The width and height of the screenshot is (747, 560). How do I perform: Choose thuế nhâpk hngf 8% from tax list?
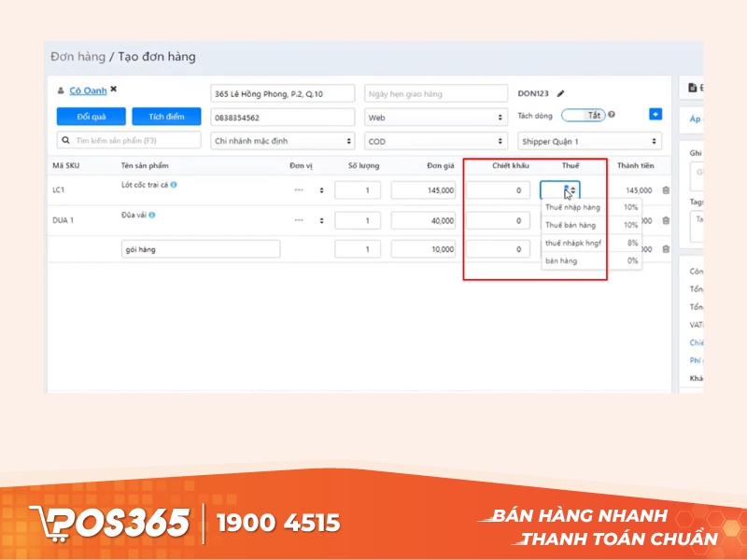click(x=591, y=243)
